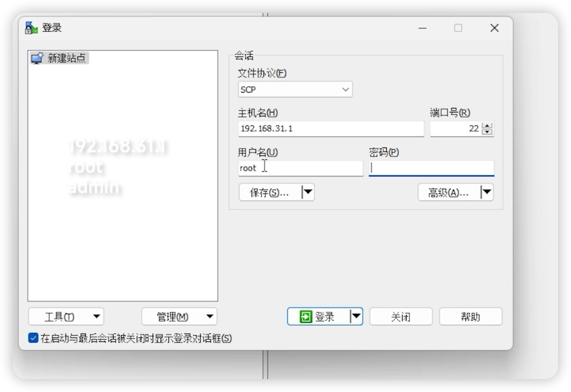
Task: Increase the port number with up arrow
Action: tap(487, 125)
